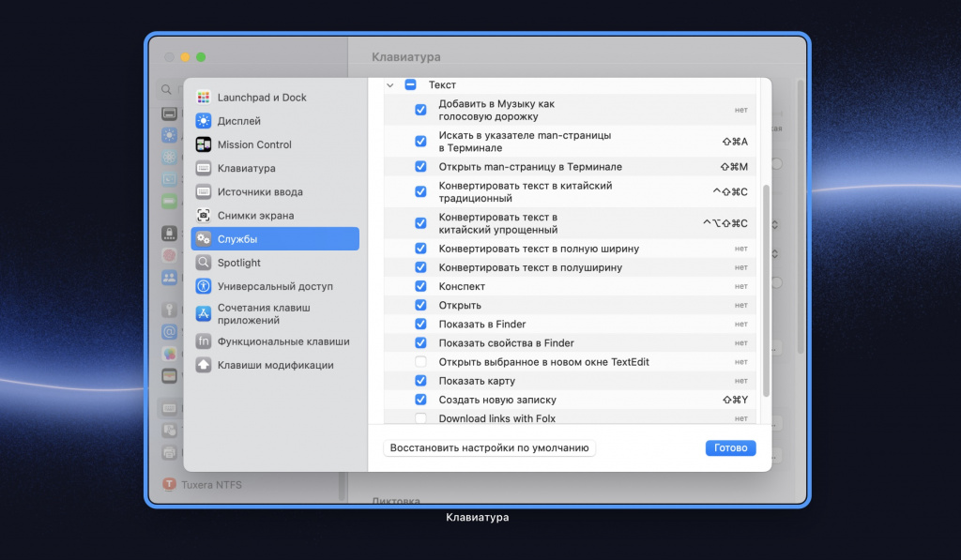Uncheck the Конспект service checkbox
Viewport: 961px width, 560px height.
[x=420, y=286]
